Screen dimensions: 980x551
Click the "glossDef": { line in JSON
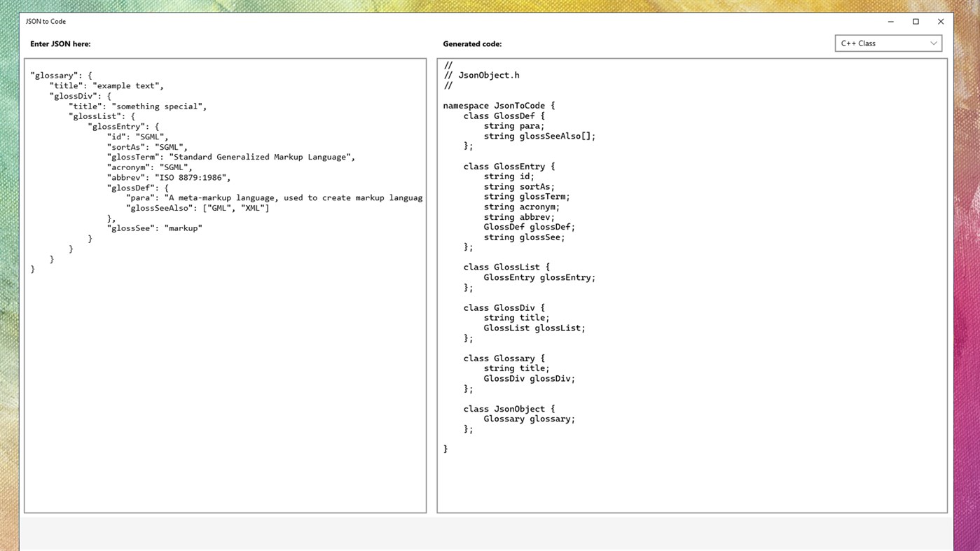(138, 188)
